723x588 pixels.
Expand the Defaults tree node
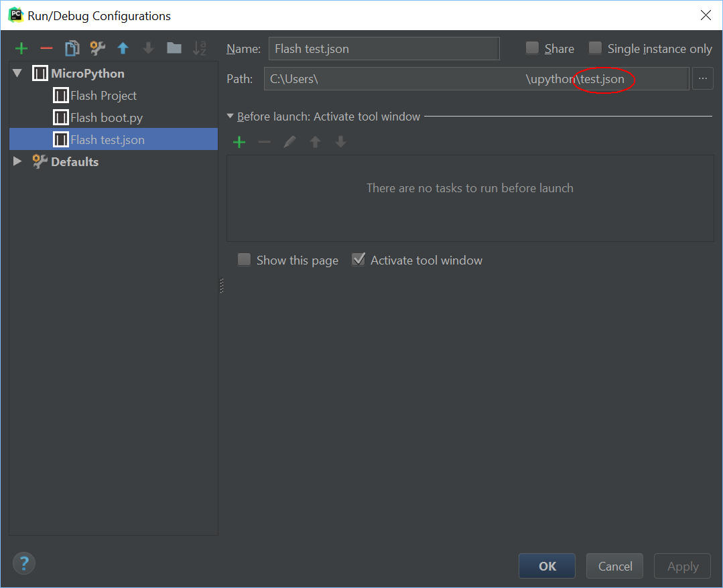pos(17,161)
